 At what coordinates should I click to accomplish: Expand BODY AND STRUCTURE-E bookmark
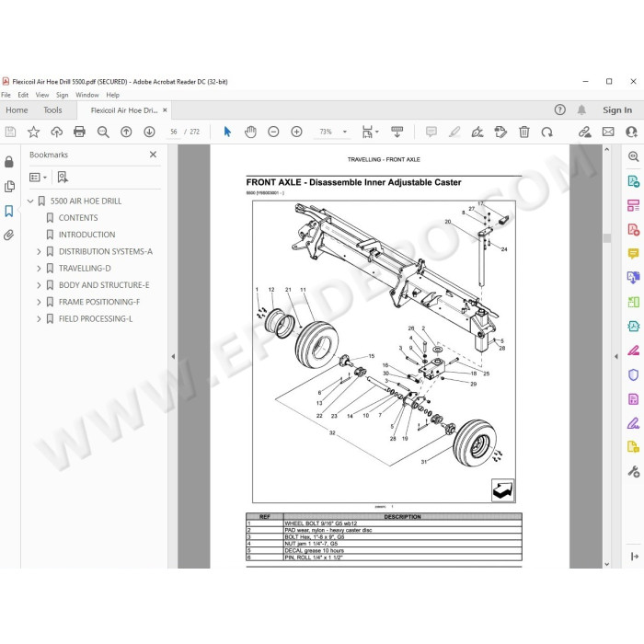pos(39,285)
